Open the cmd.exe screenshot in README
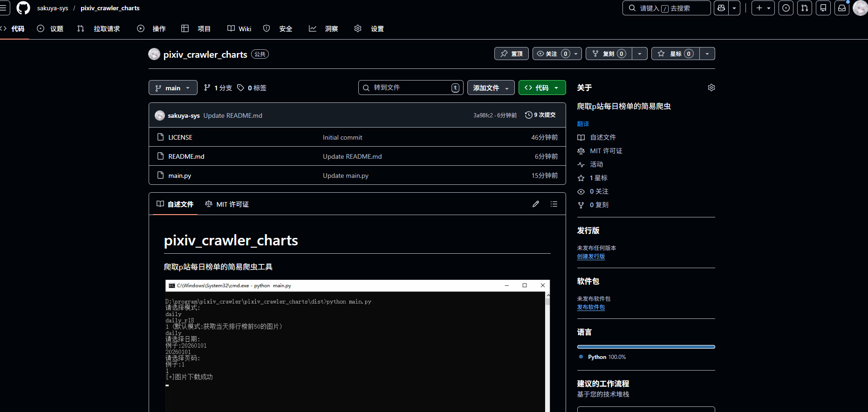868x412 pixels. (x=357, y=346)
